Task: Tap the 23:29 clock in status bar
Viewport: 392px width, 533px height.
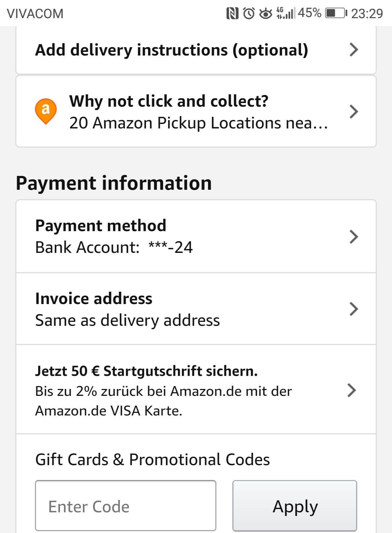Action: 367,14
